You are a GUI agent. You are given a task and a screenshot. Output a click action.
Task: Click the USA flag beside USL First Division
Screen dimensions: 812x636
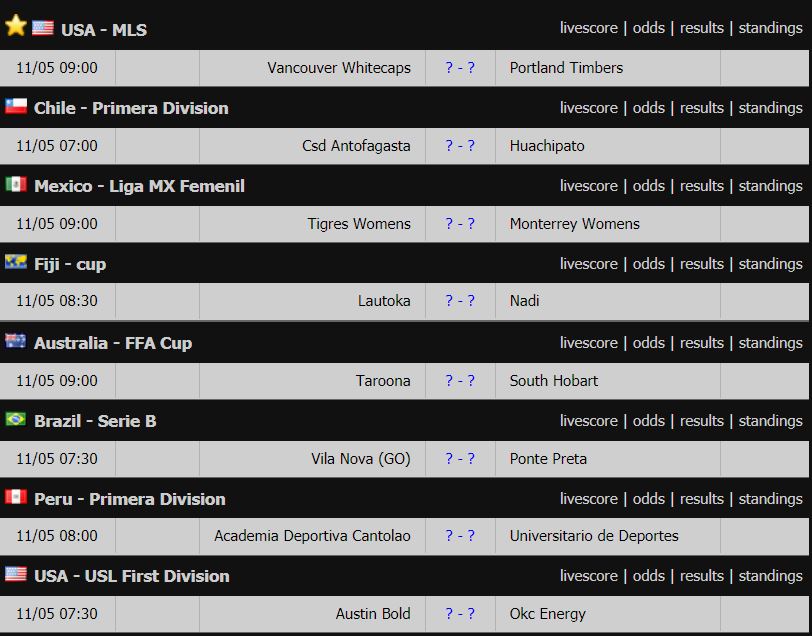[x=16, y=574]
